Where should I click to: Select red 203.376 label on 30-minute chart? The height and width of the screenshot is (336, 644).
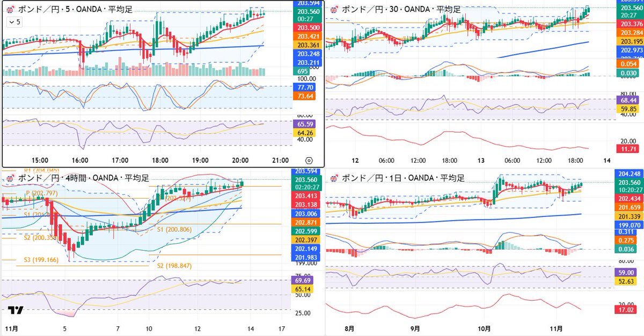tap(630, 24)
